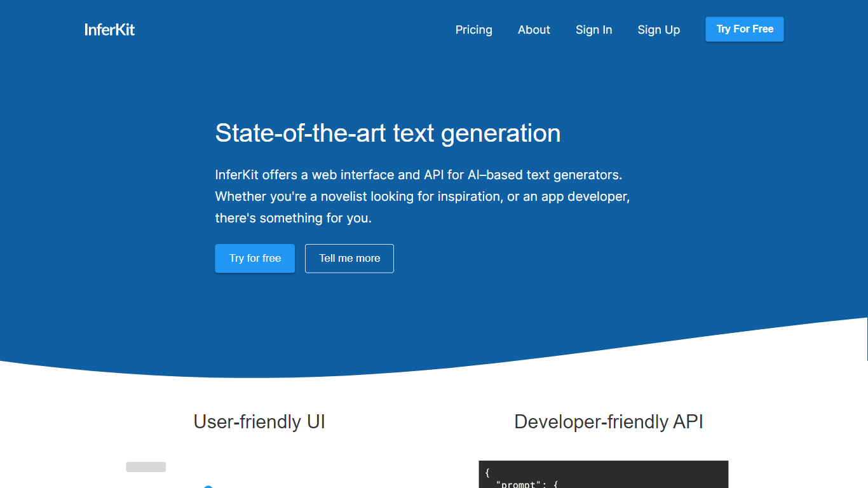868x488 pixels.
Task: Click the 'State-of-the-art text generation' headline
Action: (388, 133)
